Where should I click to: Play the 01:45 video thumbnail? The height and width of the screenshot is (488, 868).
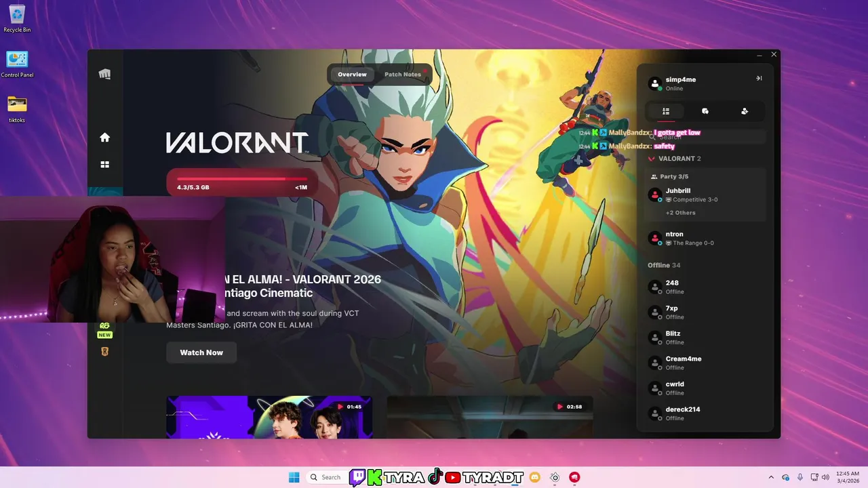[269, 417]
